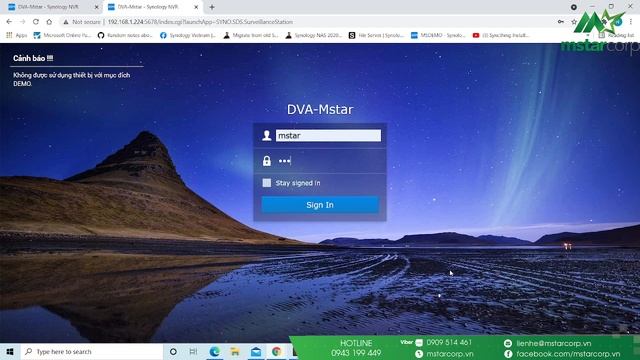This screenshot has width=640, height=360.
Task: Open File Explorer from taskbar
Action: click(235, 351)
